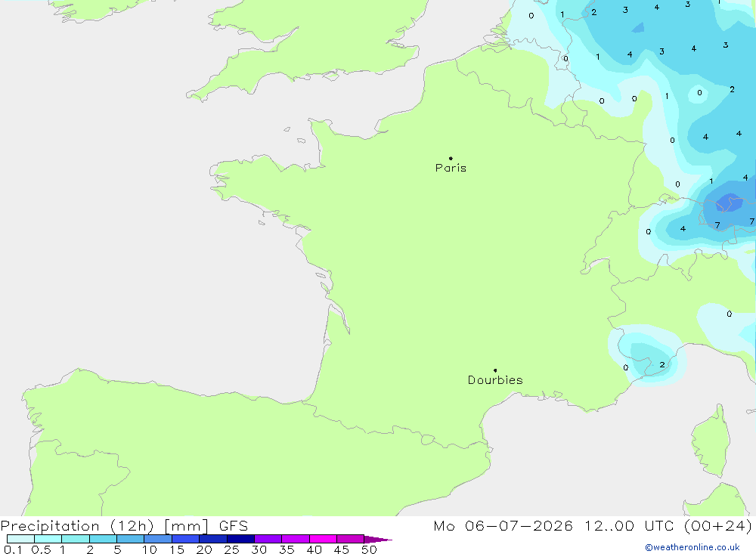Click the legend value 25
Screen dimensions: 756x554
point(232,549)
